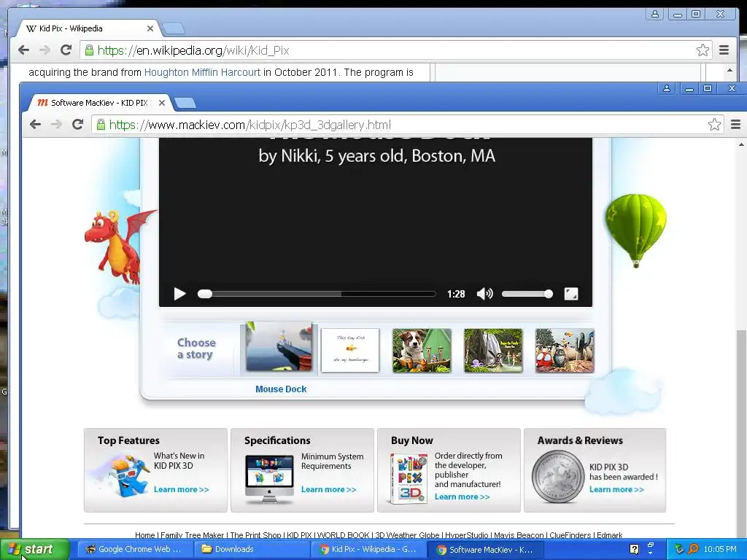Click Learn more under Awards & Reviews
The height and width of the screenshot is (560, 747).
click(x=616, y=489)
